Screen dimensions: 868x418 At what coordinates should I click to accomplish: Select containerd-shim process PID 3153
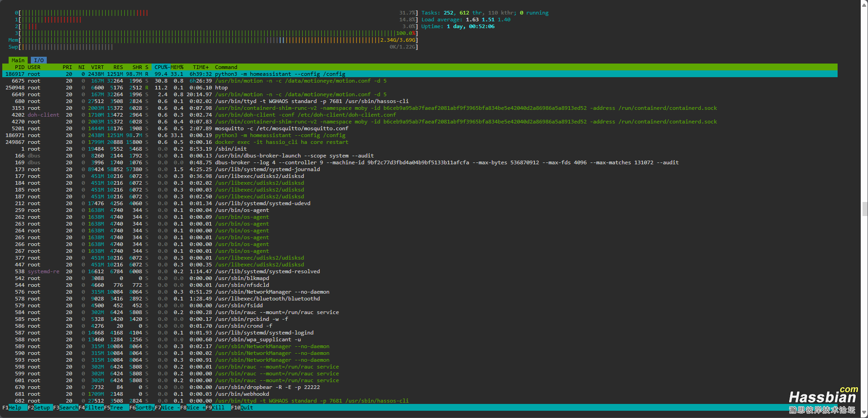420,108
